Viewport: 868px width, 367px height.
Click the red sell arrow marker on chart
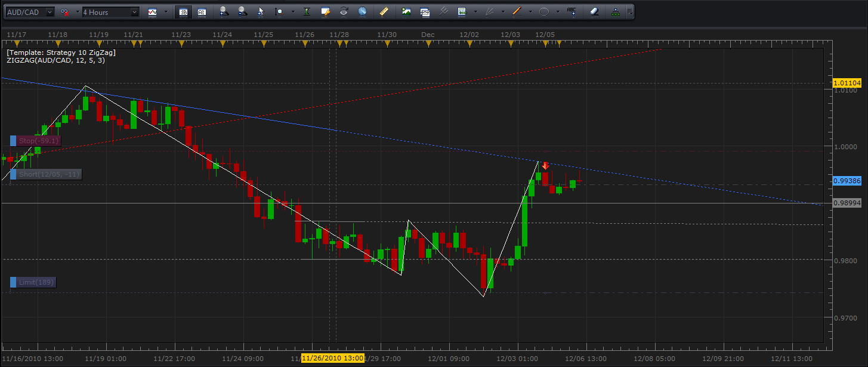[545, 166]
